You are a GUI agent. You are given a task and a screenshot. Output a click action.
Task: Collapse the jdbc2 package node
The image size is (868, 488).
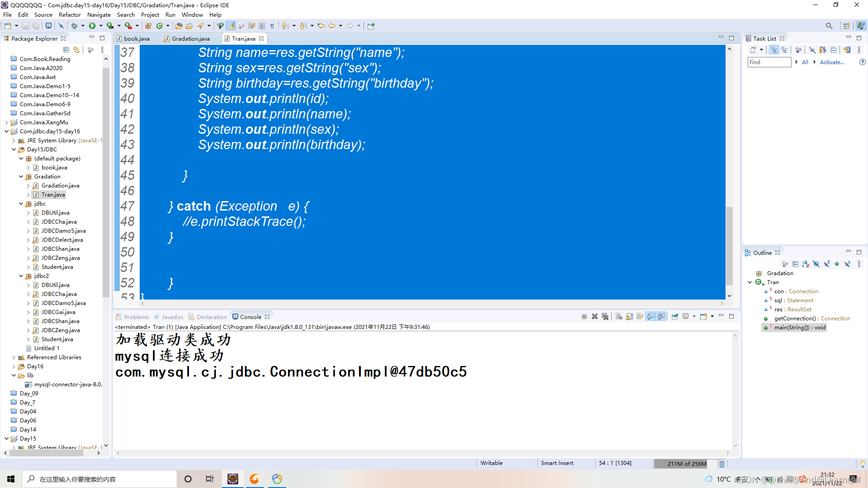[x=21, y=276]
